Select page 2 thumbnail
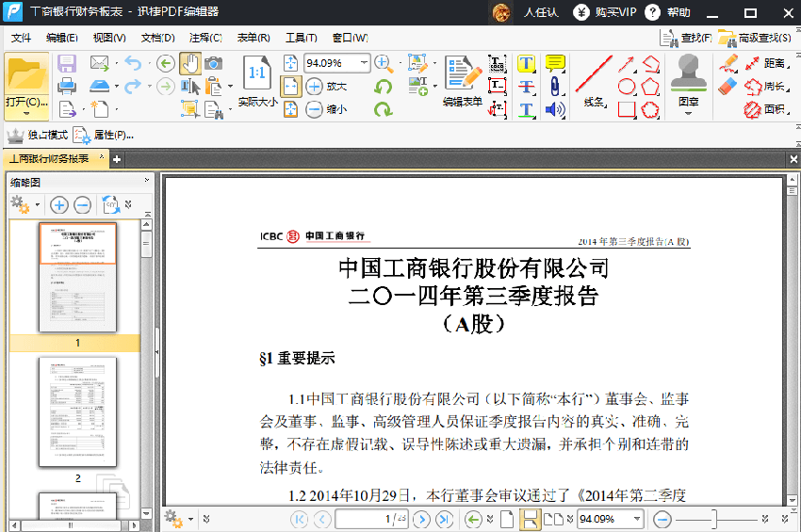The image size is (801, 532). (77, 412)
